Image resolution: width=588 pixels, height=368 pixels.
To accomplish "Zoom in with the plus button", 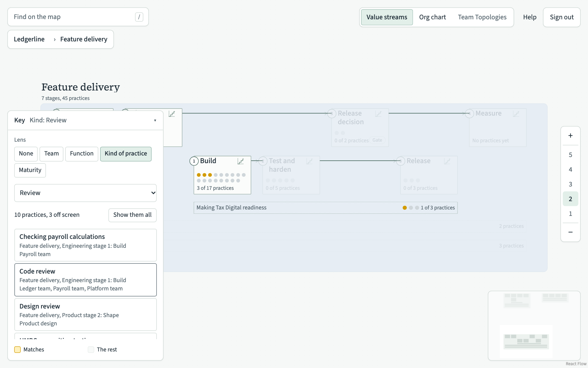I will point(570,136).
